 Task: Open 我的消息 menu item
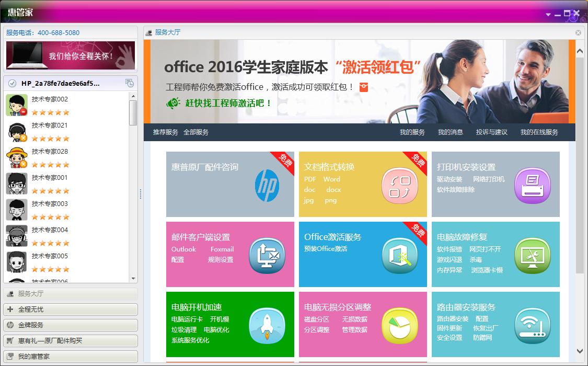point(451,132)
